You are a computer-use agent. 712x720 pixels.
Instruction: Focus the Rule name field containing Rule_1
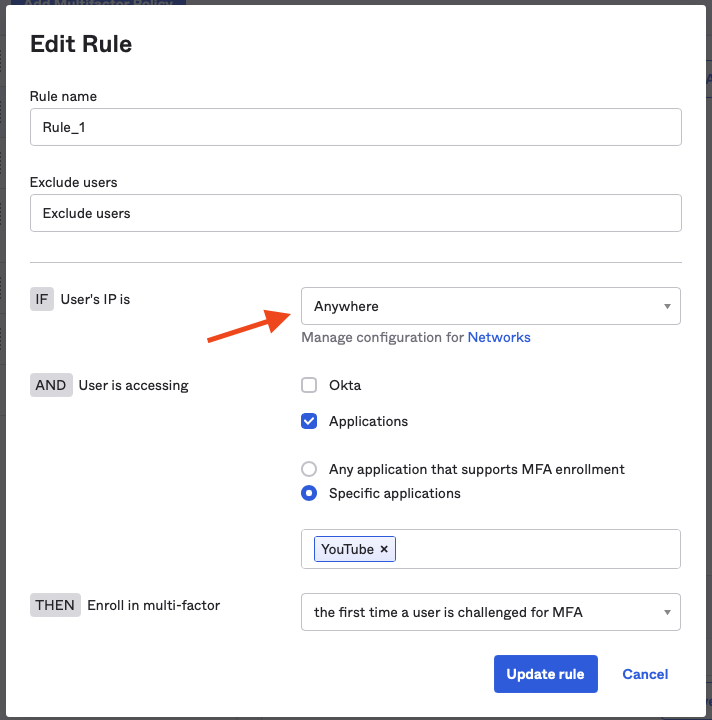click(x=355, y=127)
